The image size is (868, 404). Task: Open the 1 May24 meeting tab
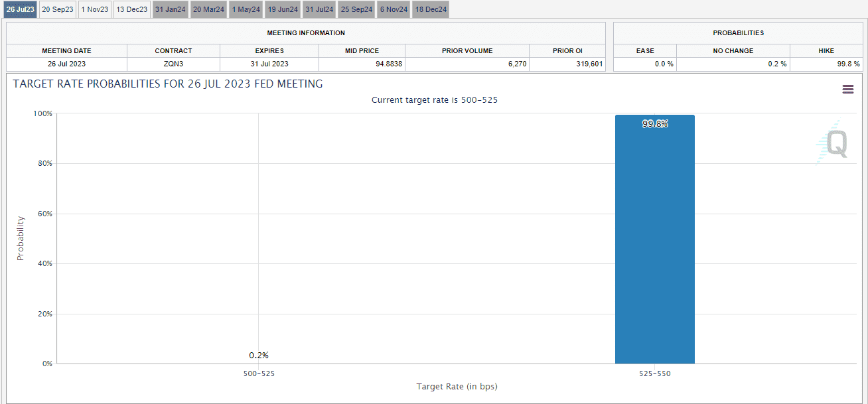(x=246, y=9)
